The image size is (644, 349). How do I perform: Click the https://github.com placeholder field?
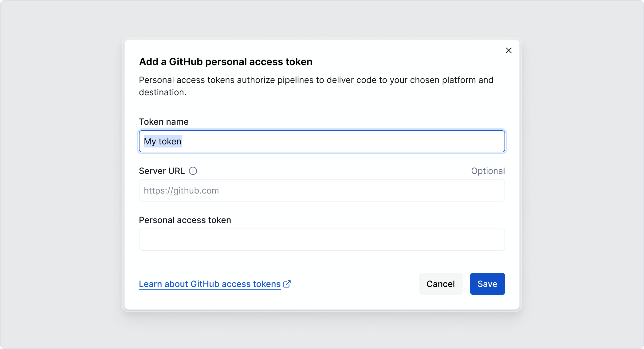[x=322, y=190]
